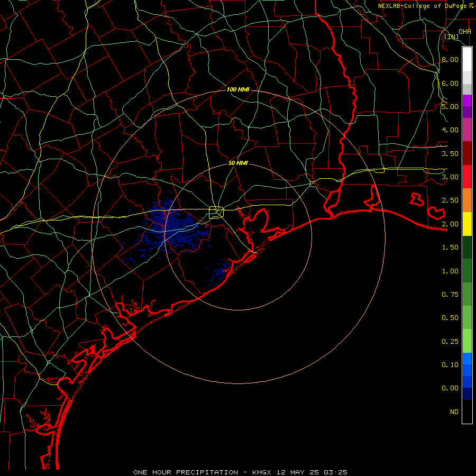Pick the orange legend swatch near 2.50
The height and width of the screenshot is (476, 476).
[467, 200]
